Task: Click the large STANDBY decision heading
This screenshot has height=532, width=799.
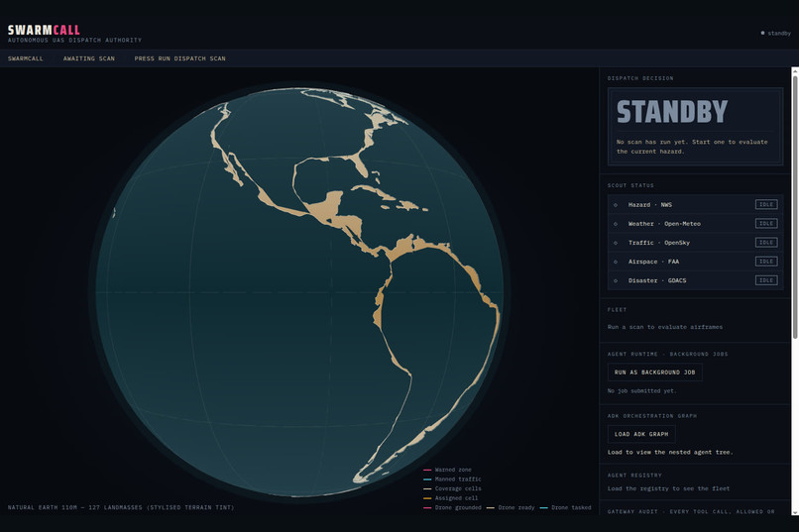Action: [x=672, y=112]
